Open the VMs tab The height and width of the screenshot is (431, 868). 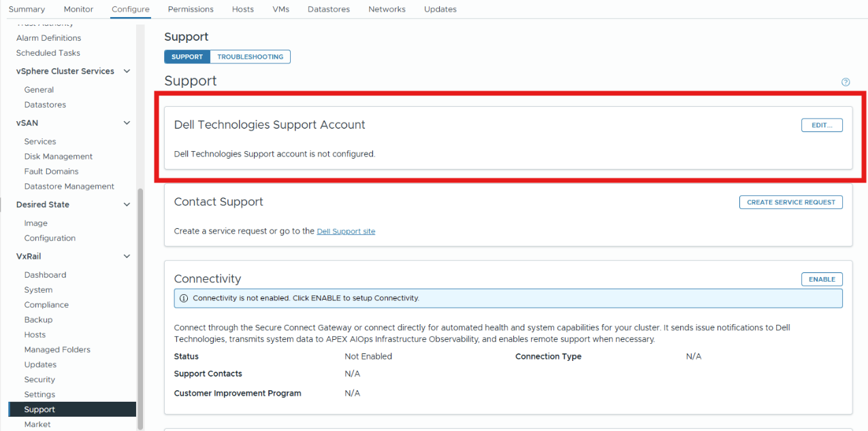[280, 9]
